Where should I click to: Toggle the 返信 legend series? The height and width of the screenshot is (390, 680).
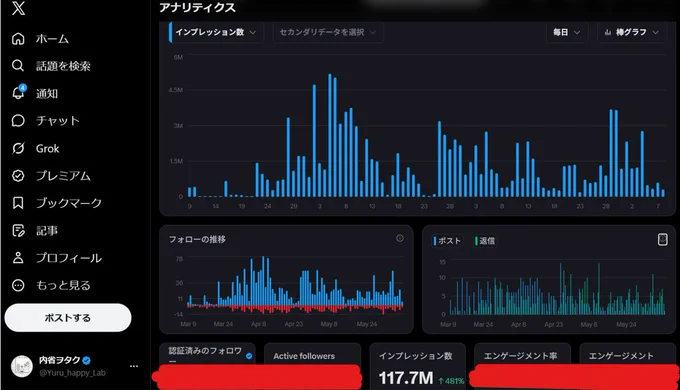pyautogui.click(x=485, y=241)
